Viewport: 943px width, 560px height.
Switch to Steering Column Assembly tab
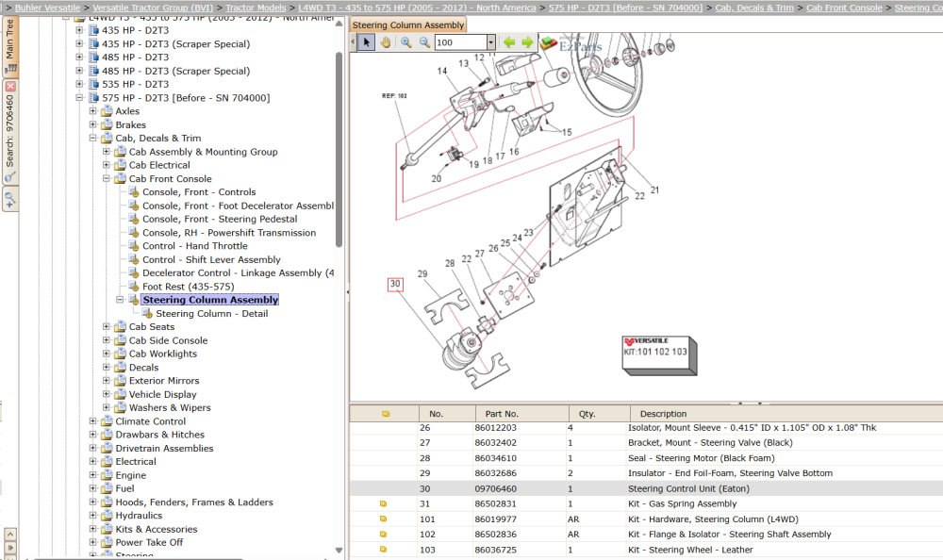pos(407,25)
